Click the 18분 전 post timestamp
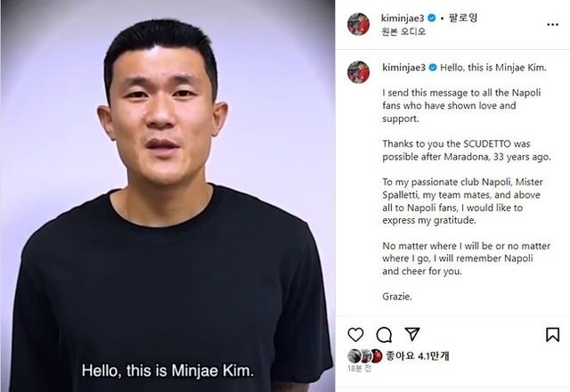The height and width of the screenshot is (392, 570). pos(359,368)
